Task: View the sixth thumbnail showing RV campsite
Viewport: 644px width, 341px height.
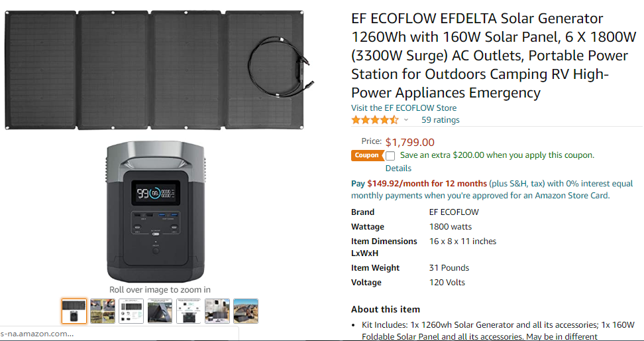Action: click(217, 310)
